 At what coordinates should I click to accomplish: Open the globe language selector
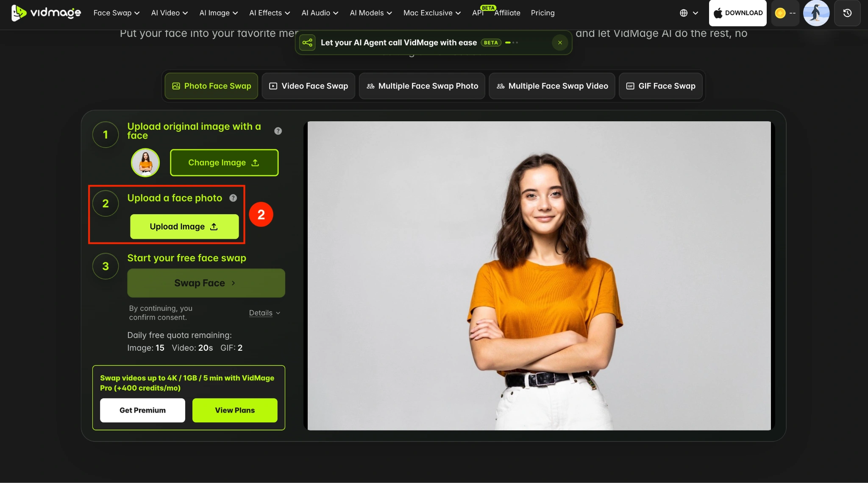pos(689,13)
